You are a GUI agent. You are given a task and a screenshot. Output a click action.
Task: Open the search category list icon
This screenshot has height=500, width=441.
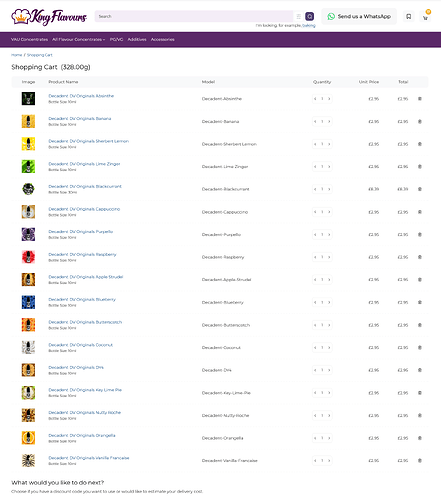coord(299,16)
